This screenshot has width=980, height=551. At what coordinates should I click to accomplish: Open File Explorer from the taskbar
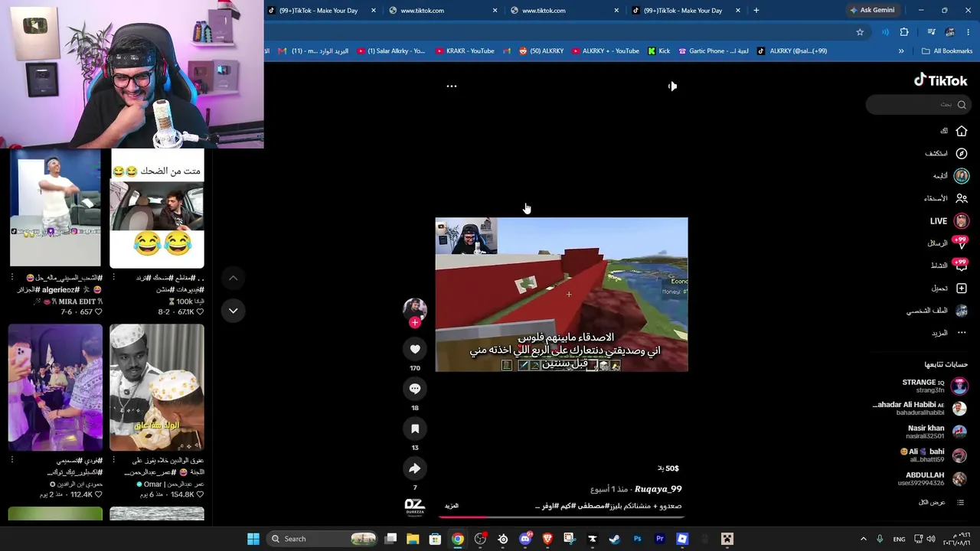coord(413,539)
